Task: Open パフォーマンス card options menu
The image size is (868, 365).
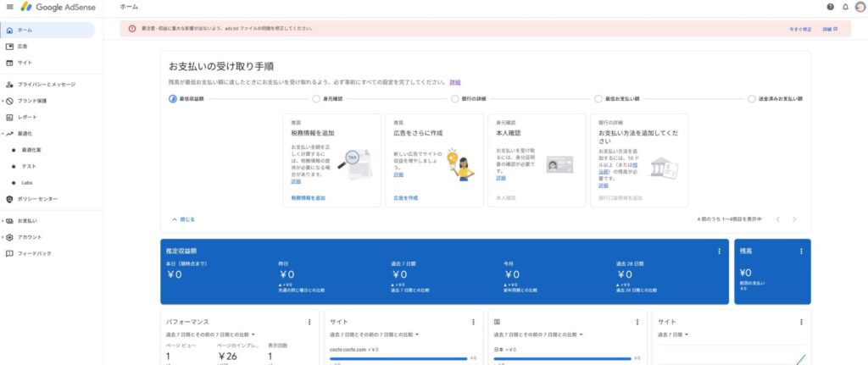Action: click(x=309, y=322)
